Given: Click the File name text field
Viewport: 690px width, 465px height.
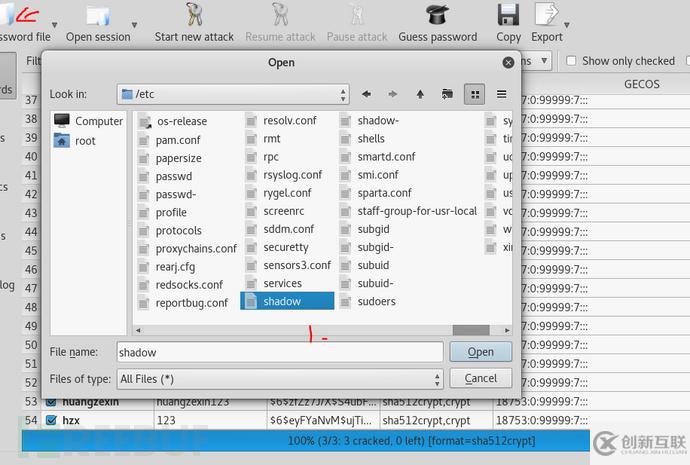Looking at the screenshot, I should pos(278,352).
